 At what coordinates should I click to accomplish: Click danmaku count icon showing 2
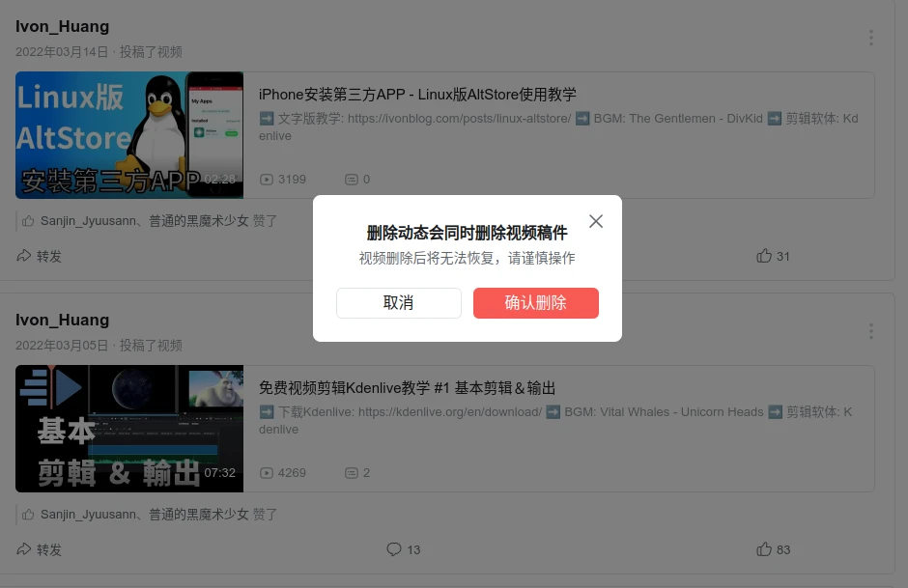(352, 473)
